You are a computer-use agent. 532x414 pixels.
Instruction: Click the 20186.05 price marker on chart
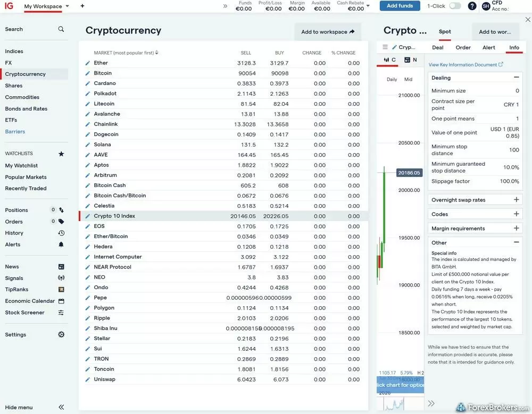point(409,173)
